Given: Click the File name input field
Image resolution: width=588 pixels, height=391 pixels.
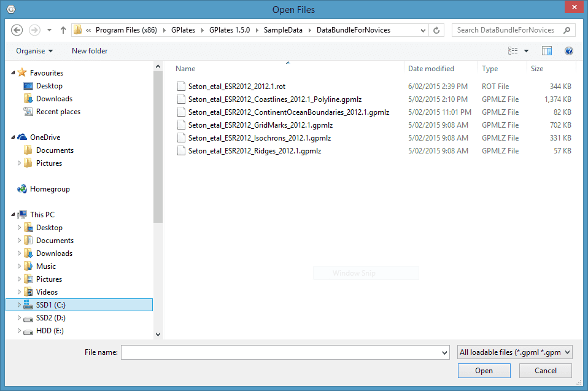Looking at the screenshot, I should point(281,352).
